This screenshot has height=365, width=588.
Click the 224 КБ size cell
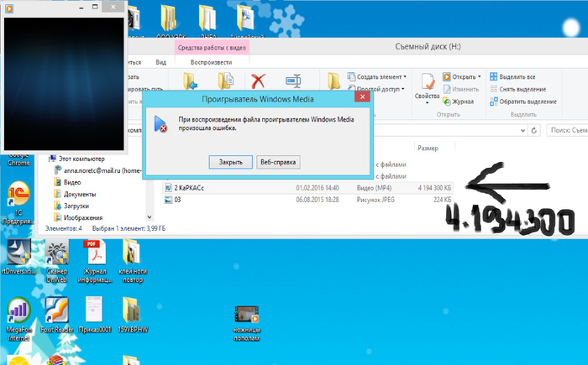(442, 200)
